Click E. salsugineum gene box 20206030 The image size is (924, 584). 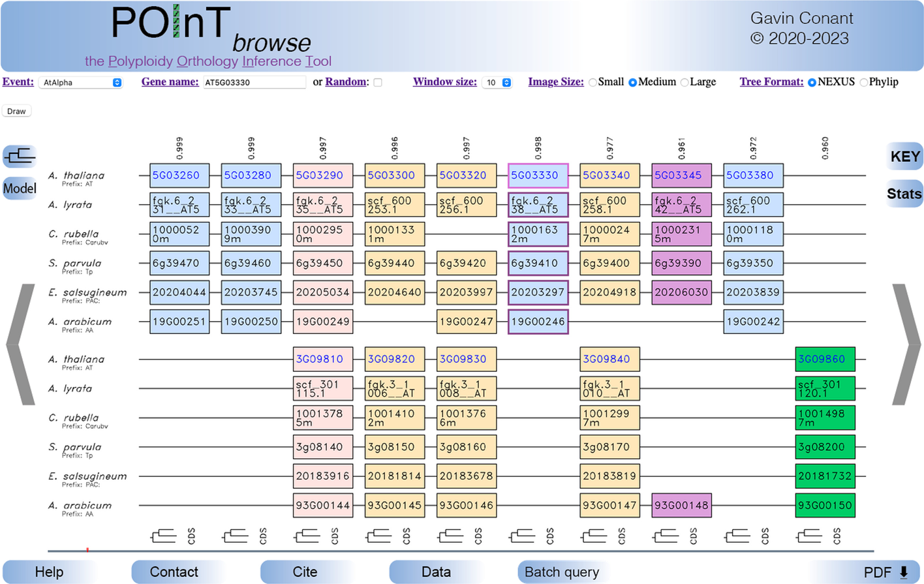(x=682, y=293)
